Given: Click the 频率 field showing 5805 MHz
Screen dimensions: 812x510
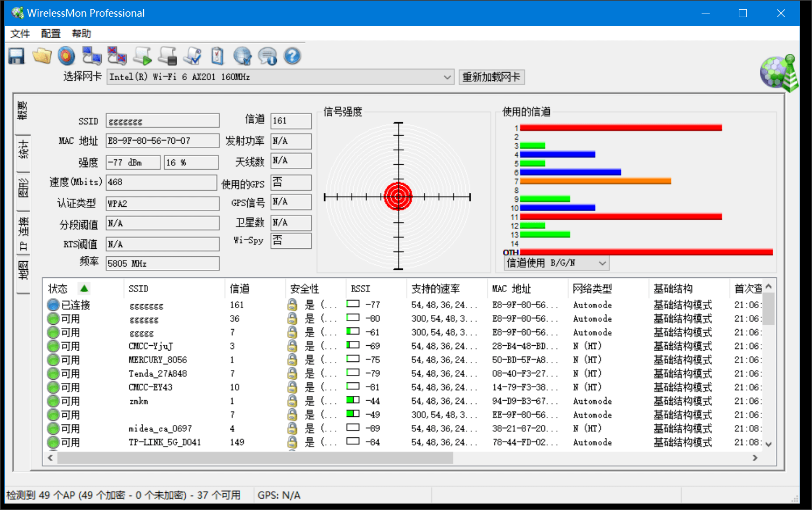Looking at the screenshot, I should click(163, 263).
